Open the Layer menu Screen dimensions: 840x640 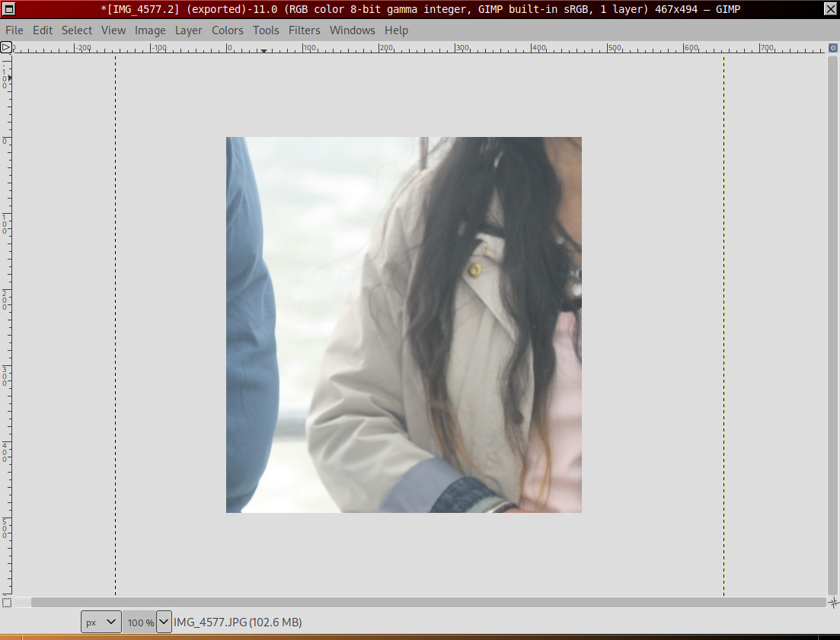189,30
